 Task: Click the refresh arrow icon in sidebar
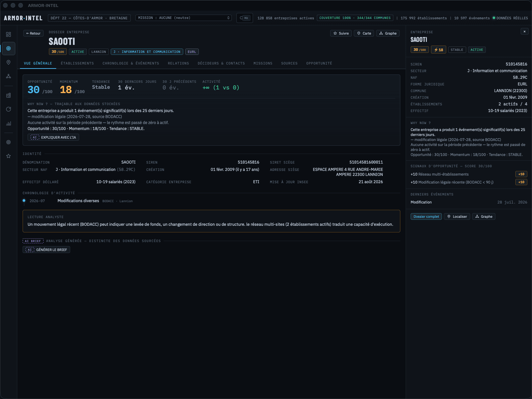[x=9, y=109]
